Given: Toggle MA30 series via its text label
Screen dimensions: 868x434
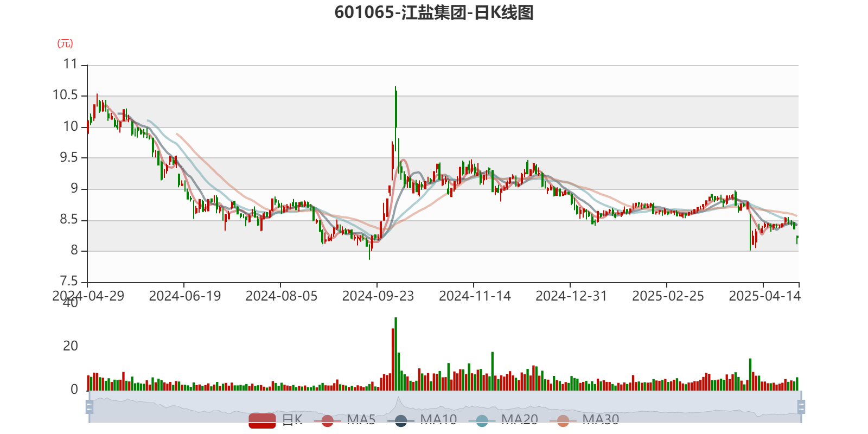Looking at the screenshot, I should pos(601,420).
